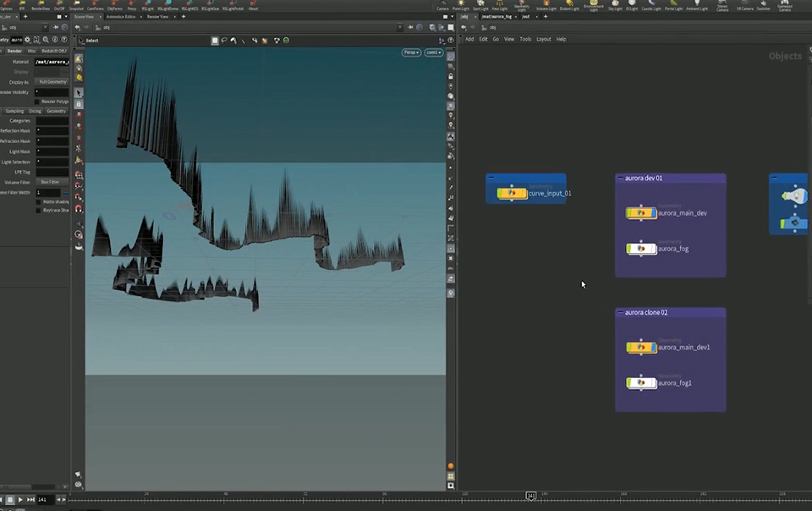The image size is (812, 511).
Task: Select the Geometry Light shelf tool
Action: click(522, 6)
